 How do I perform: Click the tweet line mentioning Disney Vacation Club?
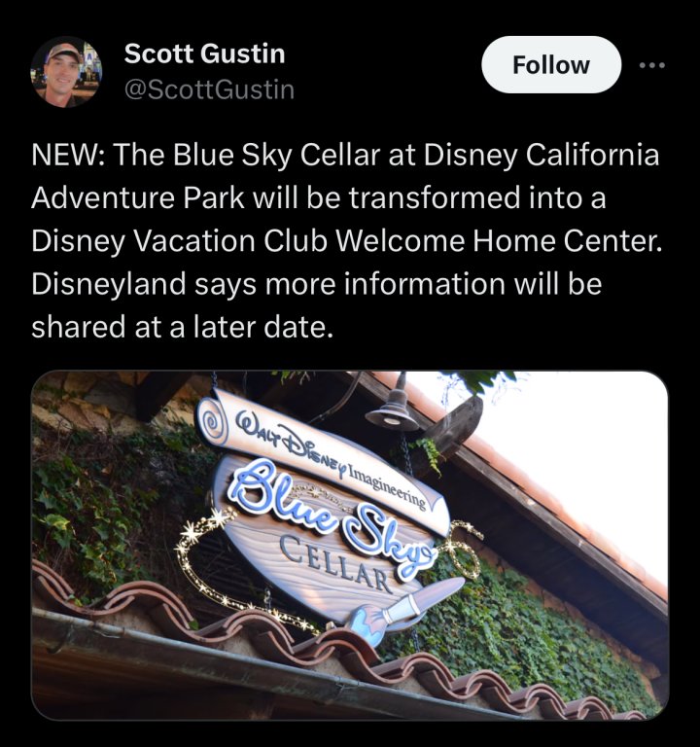click(x=347, y=240)
